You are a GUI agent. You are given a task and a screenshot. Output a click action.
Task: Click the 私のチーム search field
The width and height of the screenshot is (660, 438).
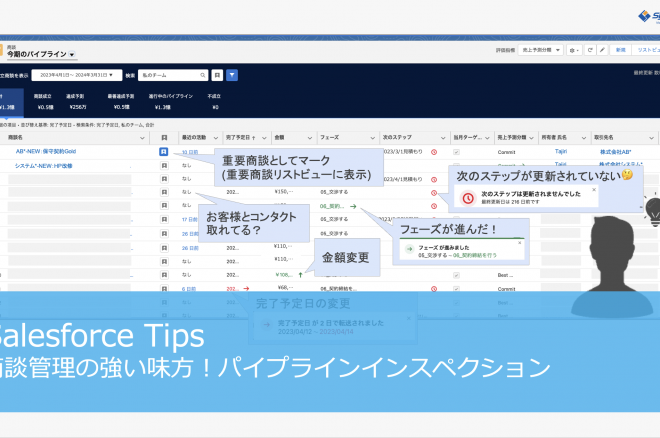[173, 75]
